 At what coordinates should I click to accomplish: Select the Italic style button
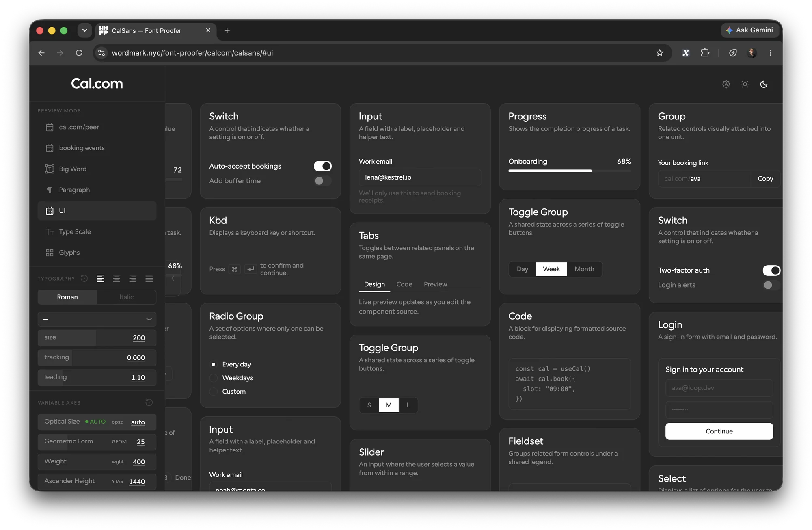127,297
